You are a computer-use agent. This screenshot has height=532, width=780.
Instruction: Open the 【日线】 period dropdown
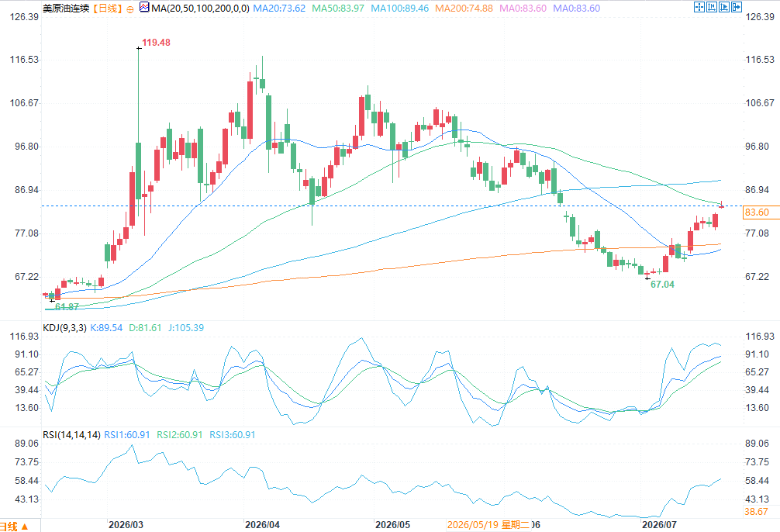pyautogui.click(x=108, y=9)
